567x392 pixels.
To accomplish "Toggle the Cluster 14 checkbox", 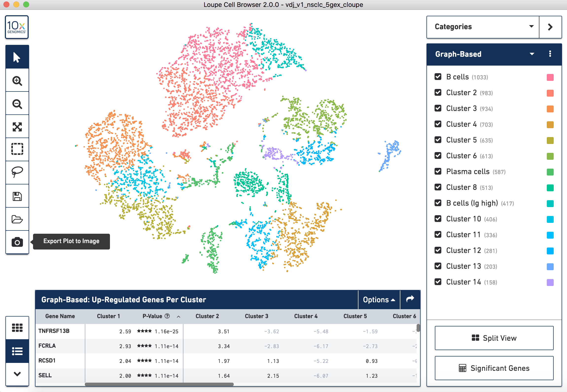I will tap(438, 282).
